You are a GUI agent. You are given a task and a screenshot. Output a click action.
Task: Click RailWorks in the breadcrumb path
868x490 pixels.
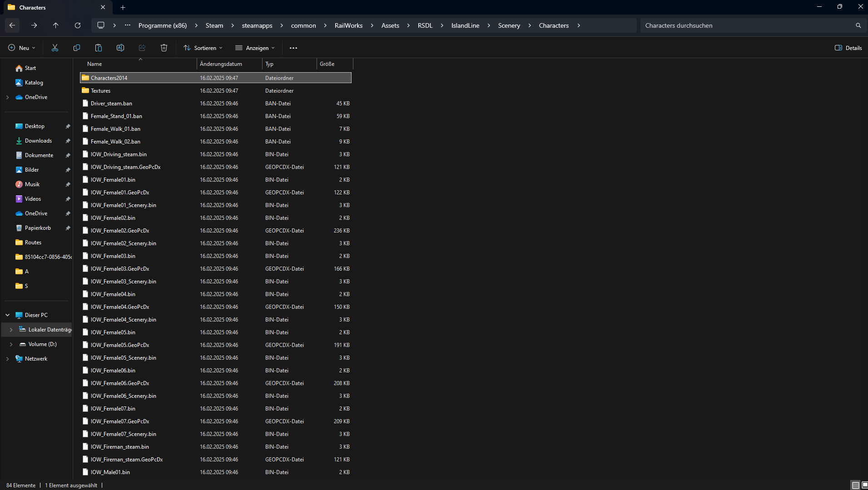[348, 25]
